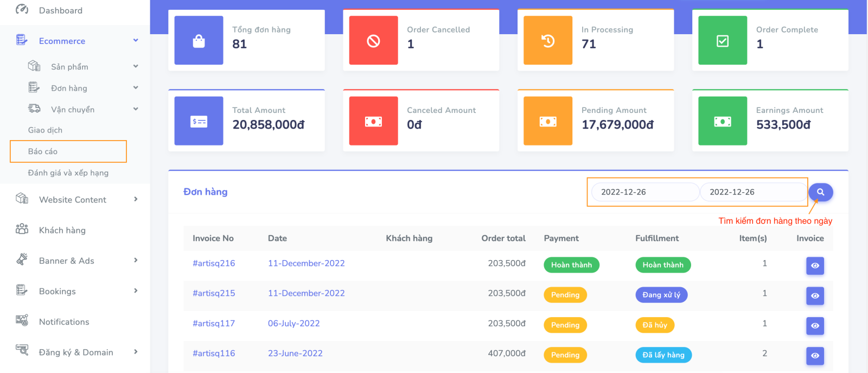Click the start date field 2022-12-26
868x373 pixels.
tap(644, 192)
